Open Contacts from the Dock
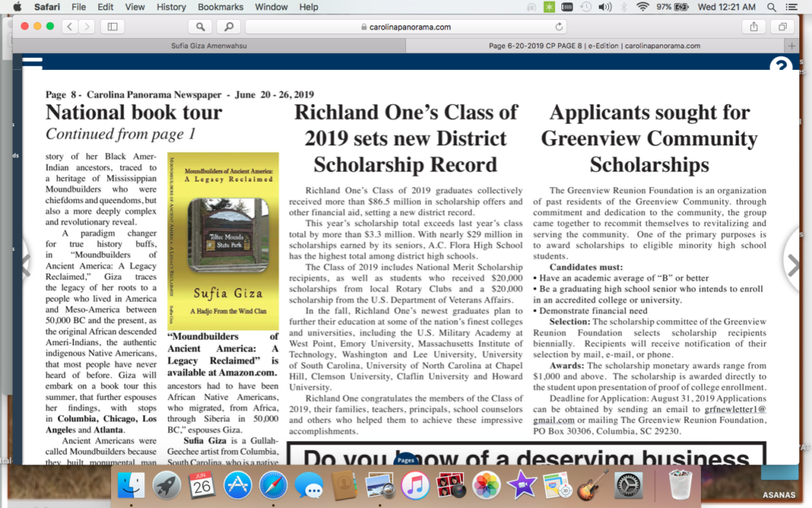812x508 pixels. click(x=344, y=486)
